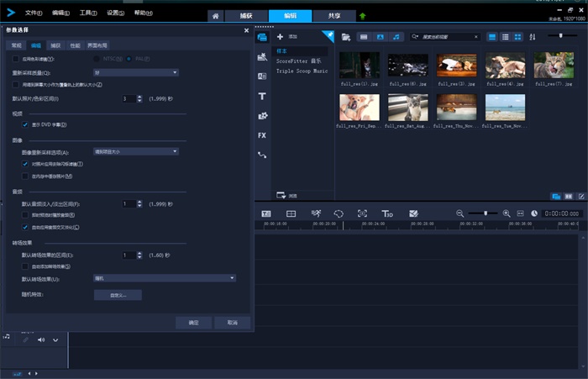Click the 确定 button
588x379 pixels.
click(193, 323)
